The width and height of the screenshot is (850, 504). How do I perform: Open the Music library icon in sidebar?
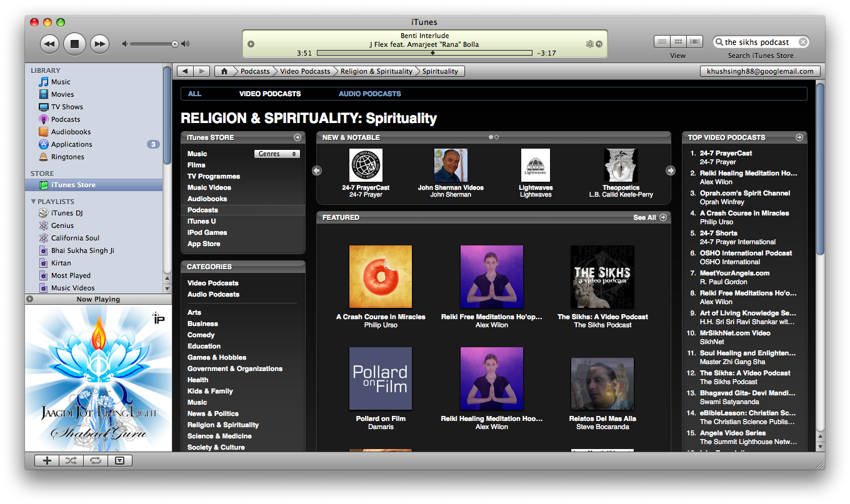coord(43,82)
